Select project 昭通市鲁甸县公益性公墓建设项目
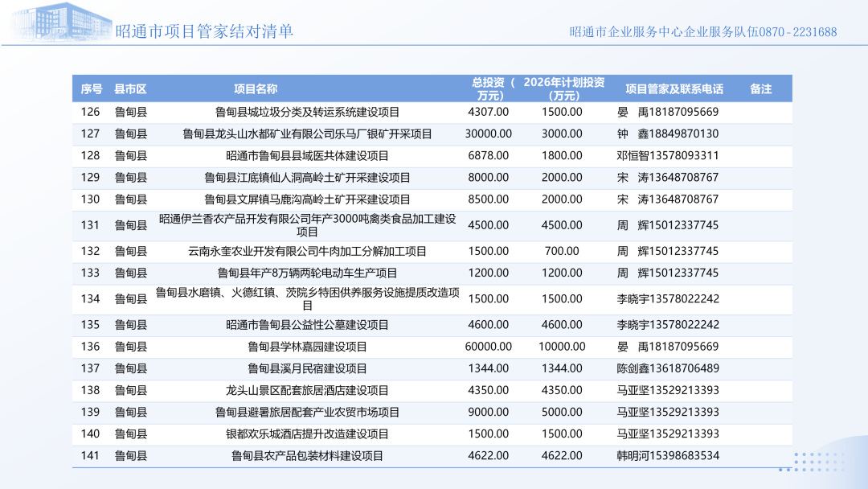 point(307,325)
